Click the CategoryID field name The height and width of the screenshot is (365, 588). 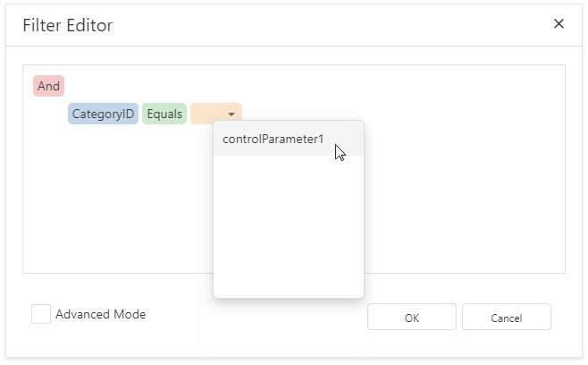coord(103,114)
